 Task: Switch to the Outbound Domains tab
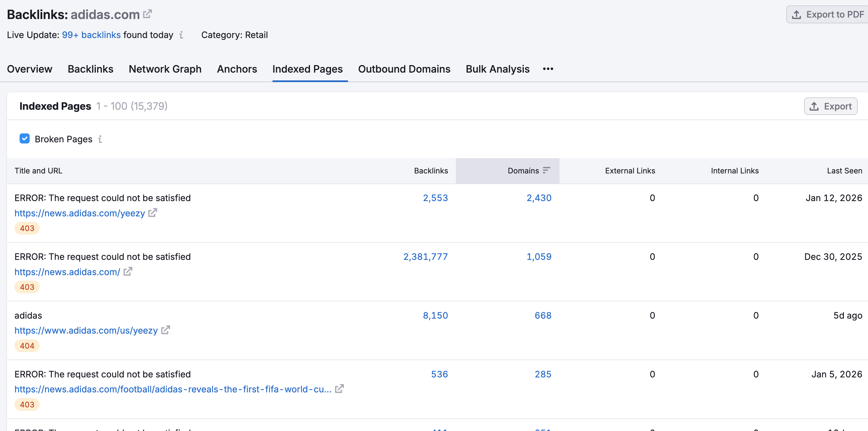404,69
